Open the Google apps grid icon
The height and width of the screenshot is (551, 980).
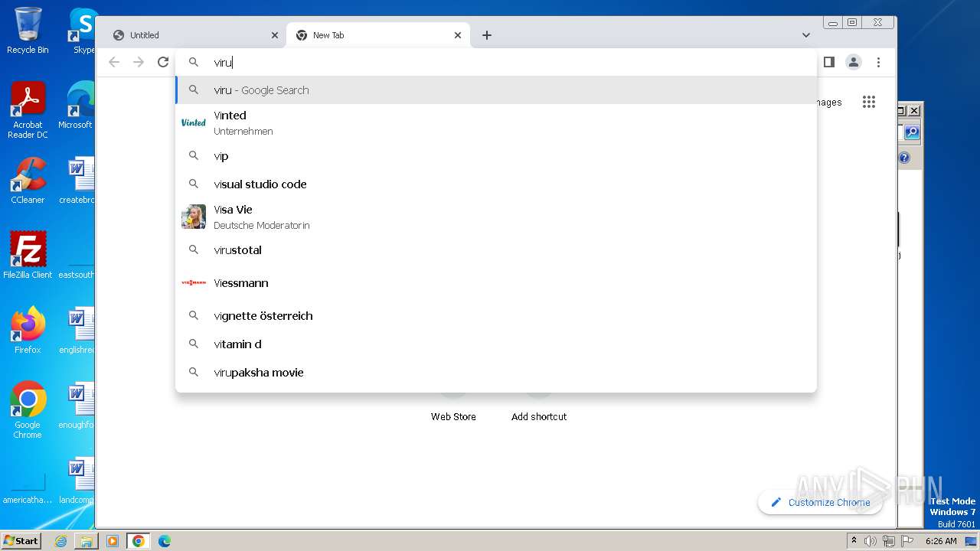[868, 102]
